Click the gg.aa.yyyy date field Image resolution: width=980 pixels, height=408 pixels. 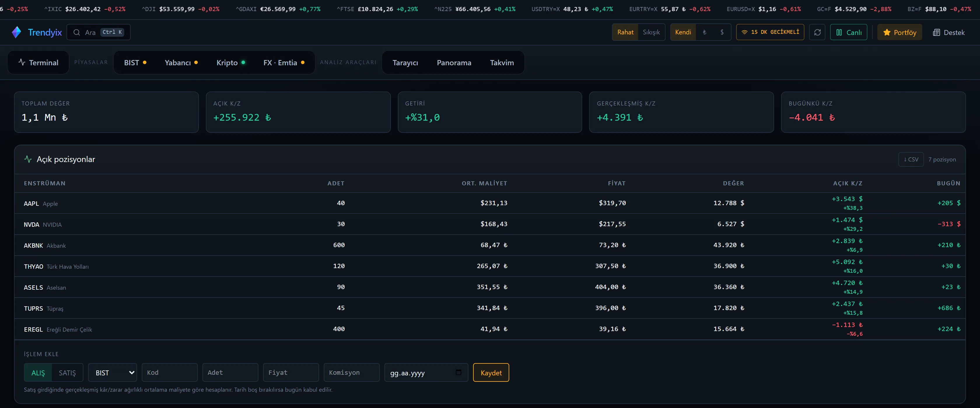click(x=426, y=373)
